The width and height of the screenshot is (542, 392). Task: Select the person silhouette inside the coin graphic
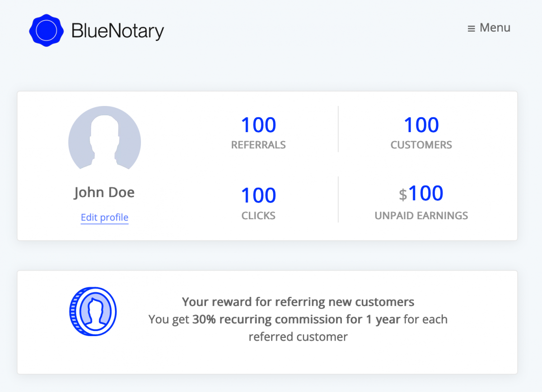pyautogui.click(x=95, y=311)
